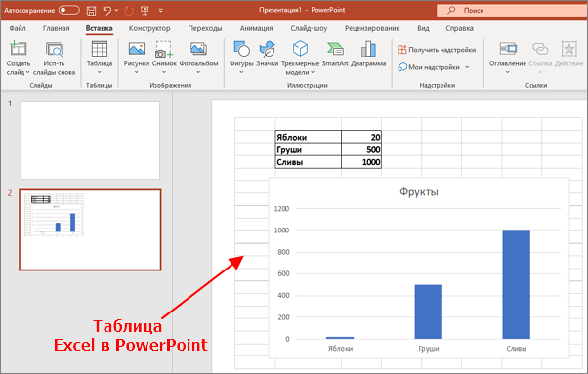Click the Диаграмма chart icon

368,49
